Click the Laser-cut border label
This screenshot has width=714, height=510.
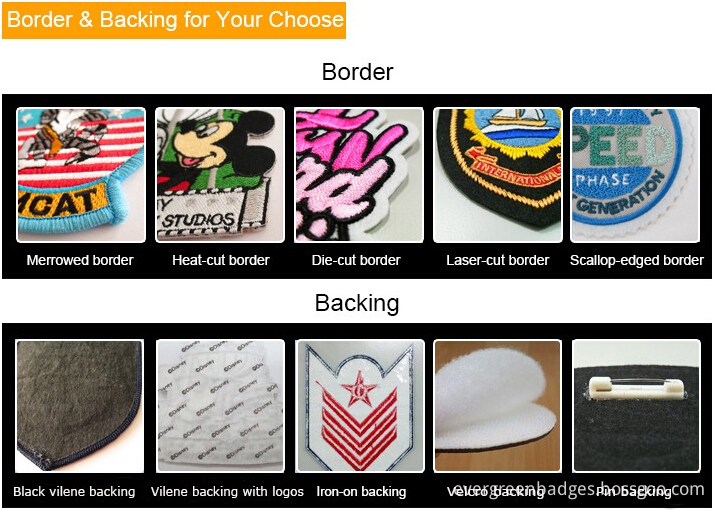pos(498,260)
